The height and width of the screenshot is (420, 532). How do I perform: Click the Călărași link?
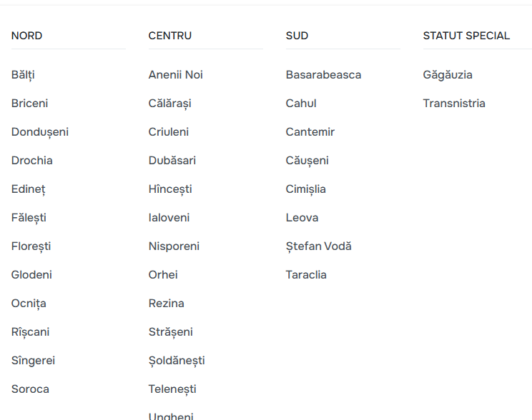169,104
